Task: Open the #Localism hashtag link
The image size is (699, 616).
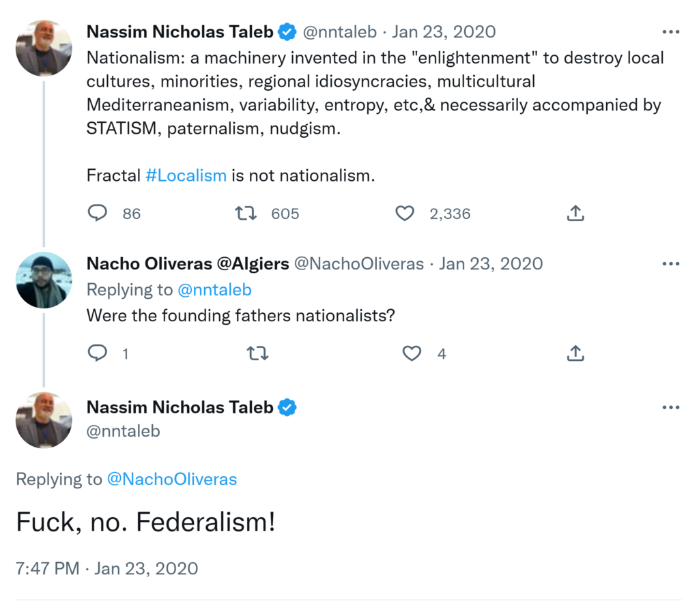Action: tap(186, 175)
